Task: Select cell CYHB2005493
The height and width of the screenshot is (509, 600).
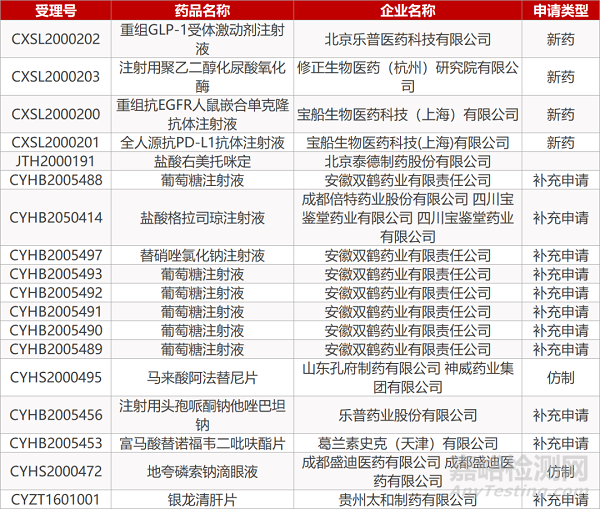Action: click(56, 274)
